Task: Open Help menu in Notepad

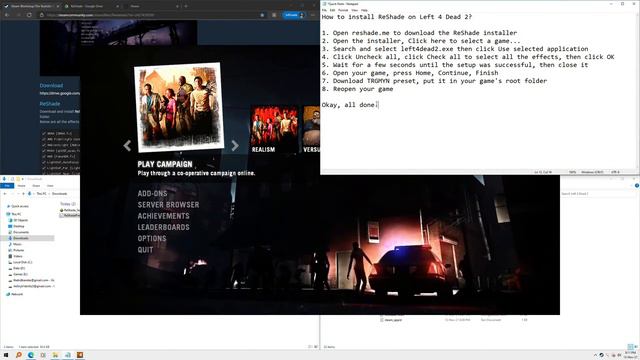Action: pyautogui.click(x=364, y=10)
